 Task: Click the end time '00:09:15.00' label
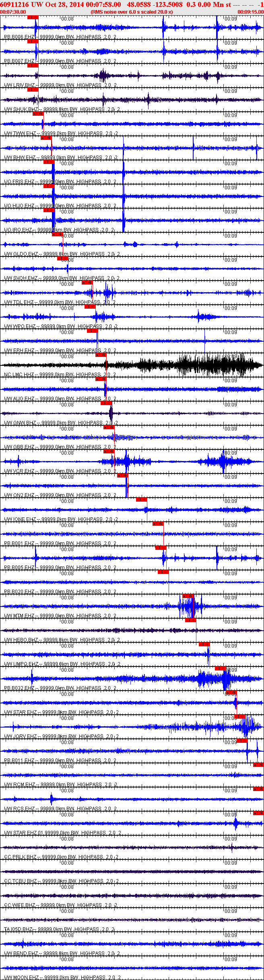pos(251,12)
